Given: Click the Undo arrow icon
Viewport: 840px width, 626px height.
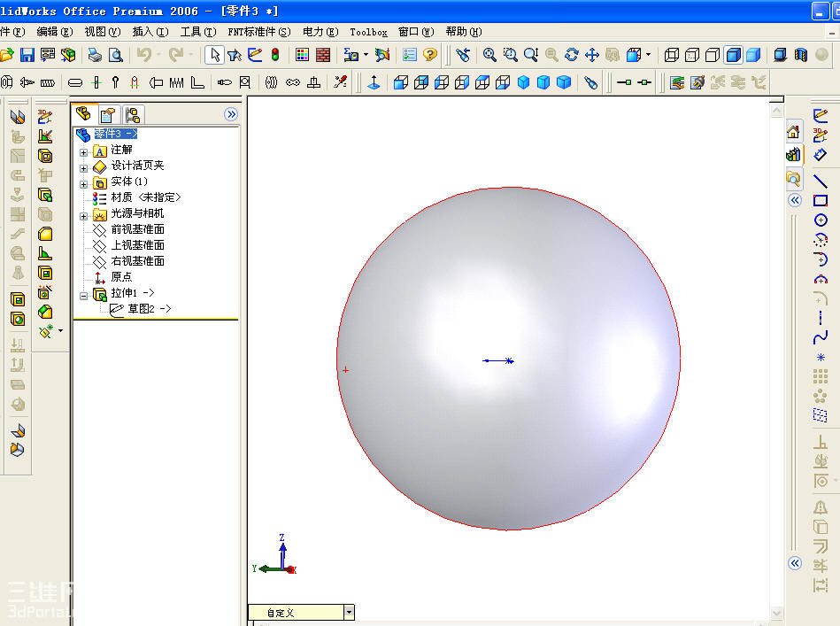Looking at the screenshot, I should [x=144, y=55].
